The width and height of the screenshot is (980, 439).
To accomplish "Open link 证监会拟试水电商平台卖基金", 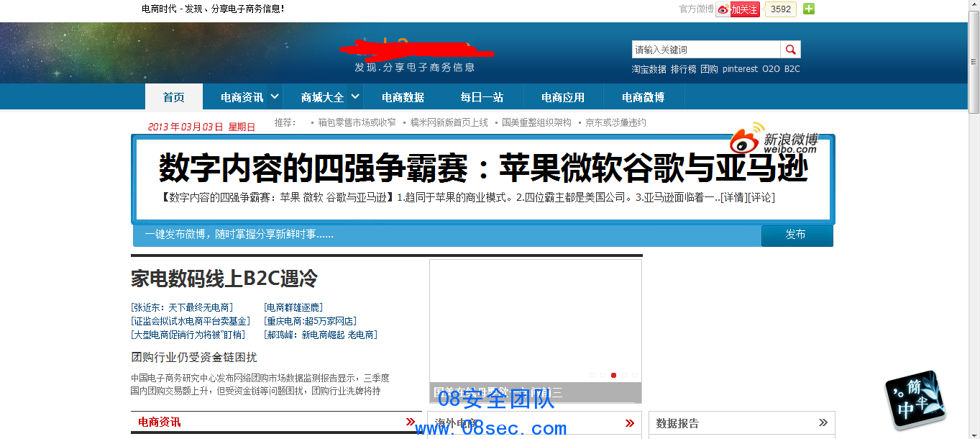I will [x=191, y=321].
